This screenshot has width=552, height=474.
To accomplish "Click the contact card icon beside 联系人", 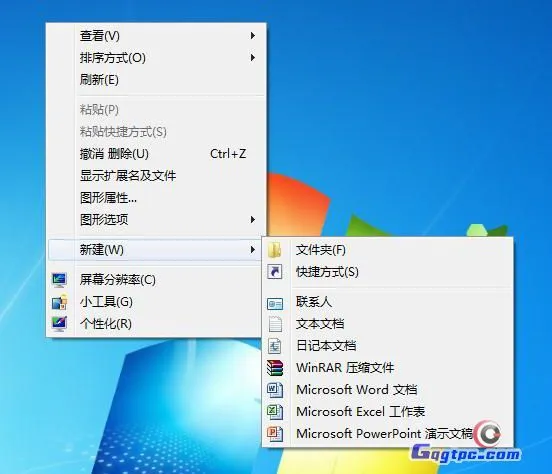I will pos(275,303).
